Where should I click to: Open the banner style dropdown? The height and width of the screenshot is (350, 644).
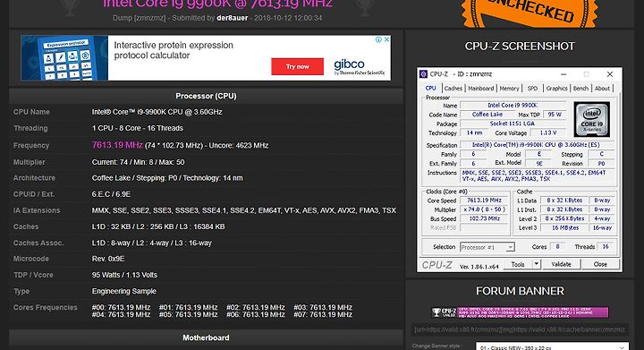(552, 347)
